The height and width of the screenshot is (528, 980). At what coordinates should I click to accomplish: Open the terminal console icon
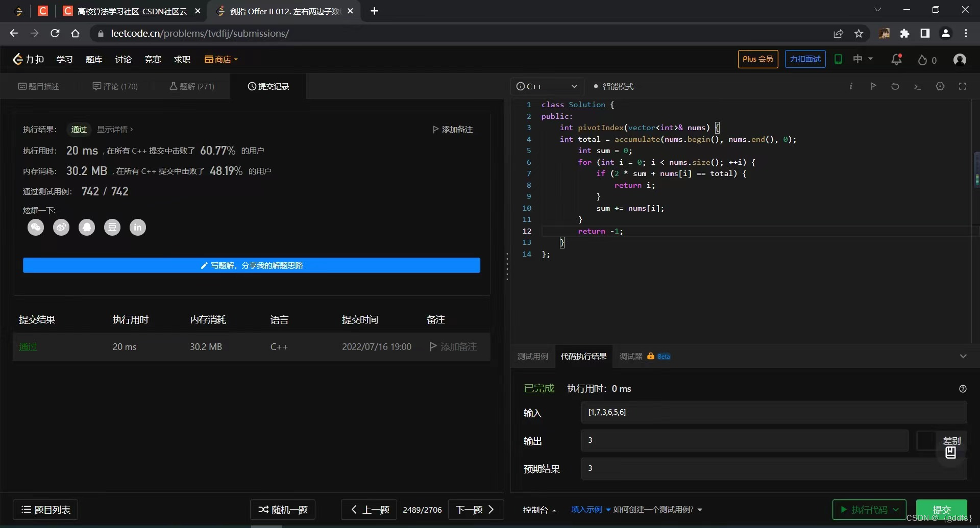point(918,87)
